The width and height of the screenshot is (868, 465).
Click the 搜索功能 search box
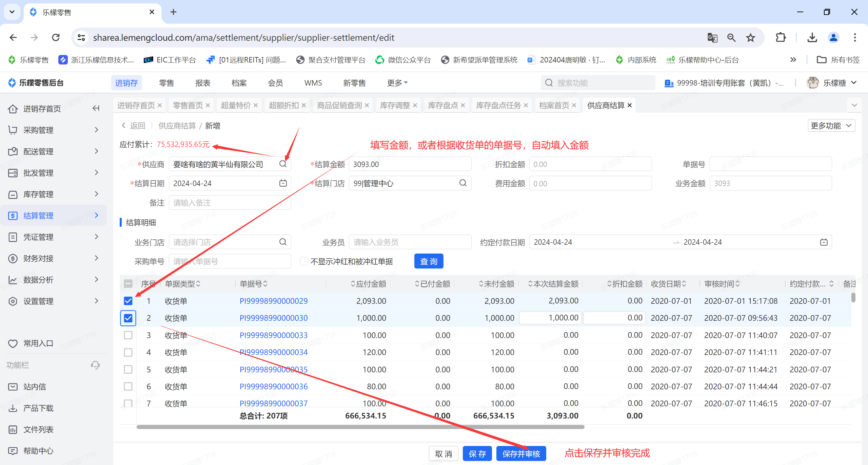pyautogui.click(x=598, y=83)
